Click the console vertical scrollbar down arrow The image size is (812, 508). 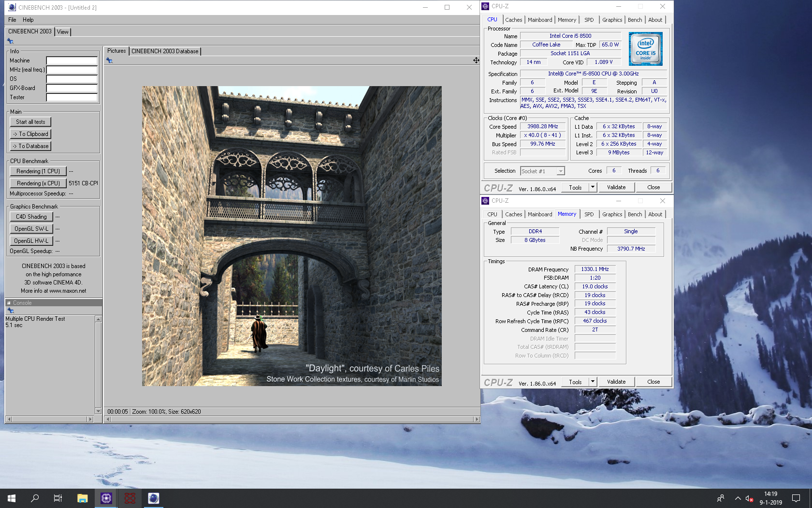pyautogui.click(x=98, y=411)
